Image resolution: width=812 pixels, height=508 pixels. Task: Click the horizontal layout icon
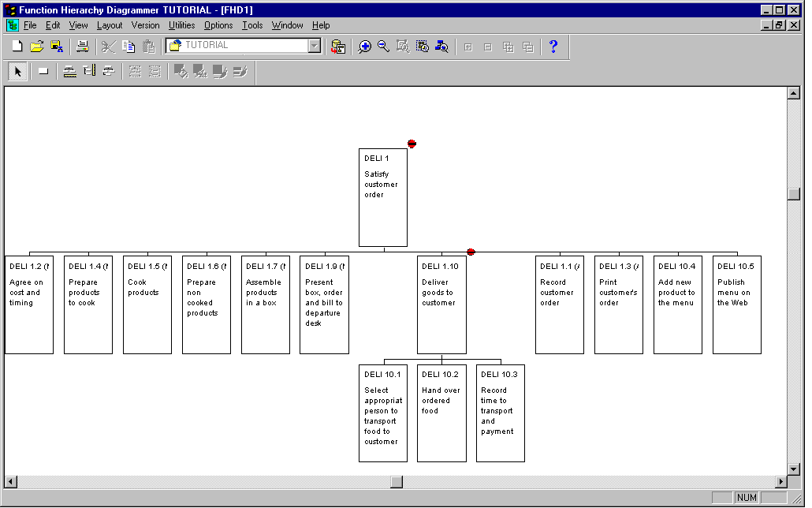click(69, 72)
